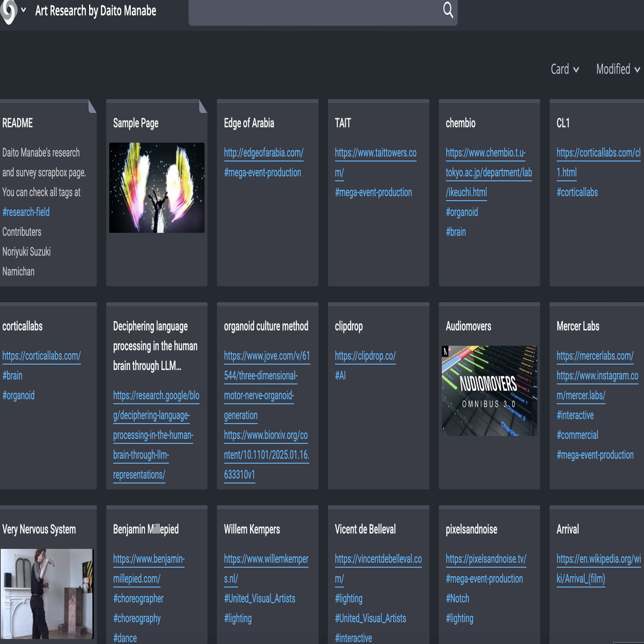
Task: Open the Benjamin Millepied card title
Action: click(146, 529)
